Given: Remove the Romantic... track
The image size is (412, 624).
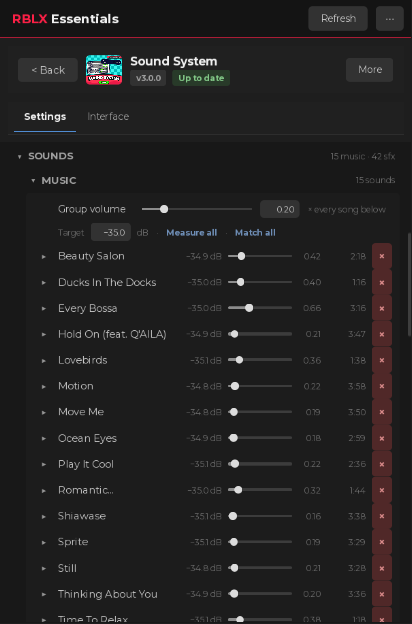Looking at the screenshot, I should [382, 490].
